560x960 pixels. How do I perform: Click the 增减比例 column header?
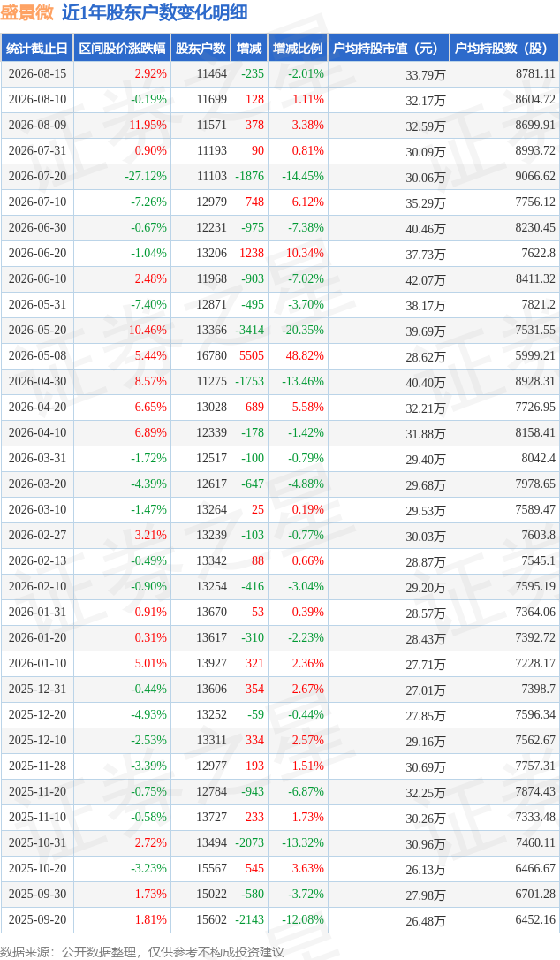298,49
